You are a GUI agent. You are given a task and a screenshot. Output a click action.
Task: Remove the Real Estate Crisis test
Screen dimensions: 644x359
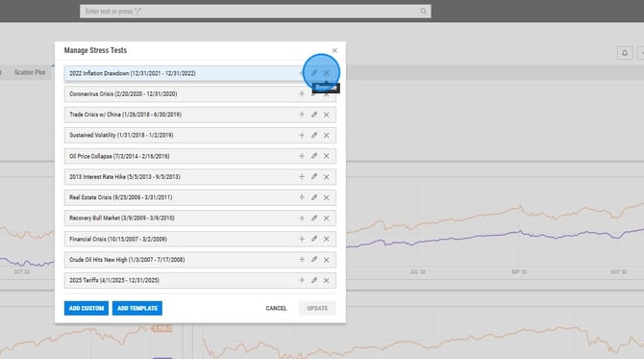point(327,198)
